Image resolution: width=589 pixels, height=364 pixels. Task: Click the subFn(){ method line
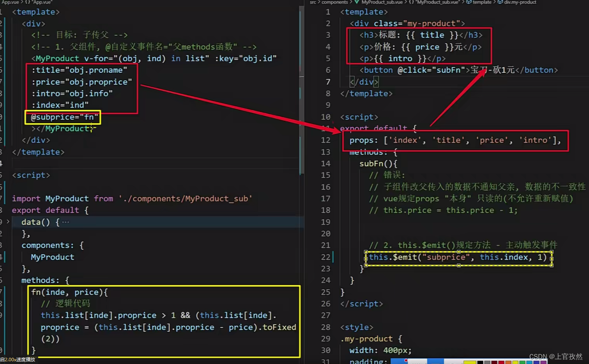tap(378, 164)
